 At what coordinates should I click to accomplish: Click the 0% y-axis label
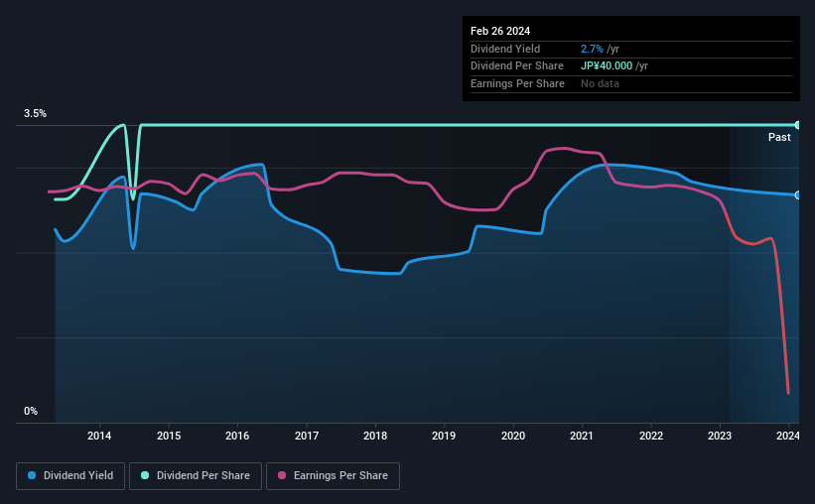[x=31, y=411]
